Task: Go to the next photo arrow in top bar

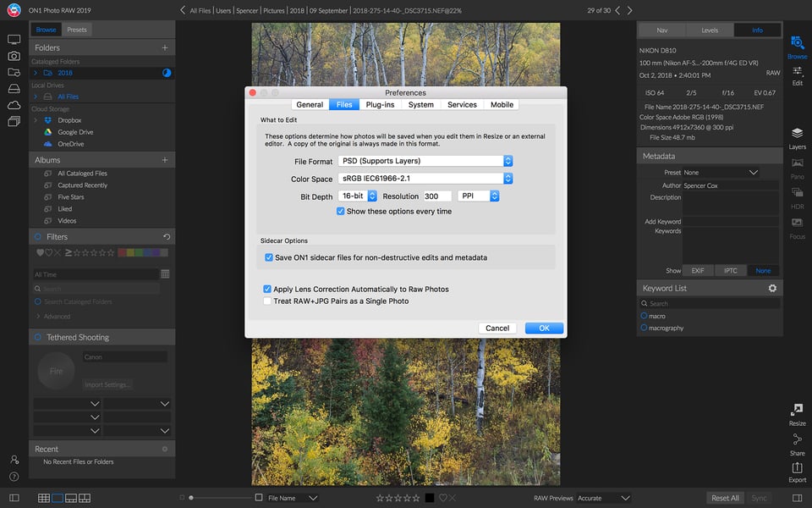Action: pos(629,10)
